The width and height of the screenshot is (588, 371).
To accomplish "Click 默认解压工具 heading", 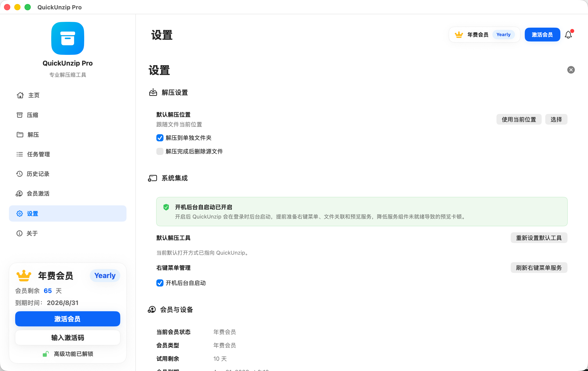I will [x=173, y=238].
